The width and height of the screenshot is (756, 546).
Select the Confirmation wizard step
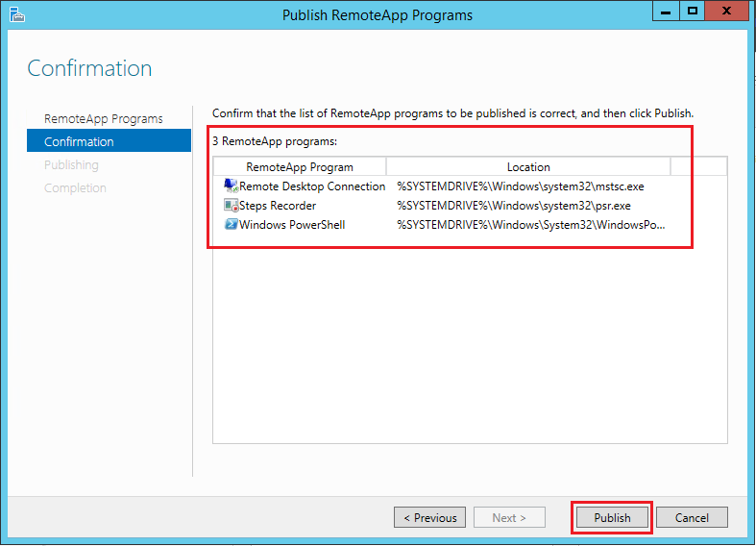109,140
